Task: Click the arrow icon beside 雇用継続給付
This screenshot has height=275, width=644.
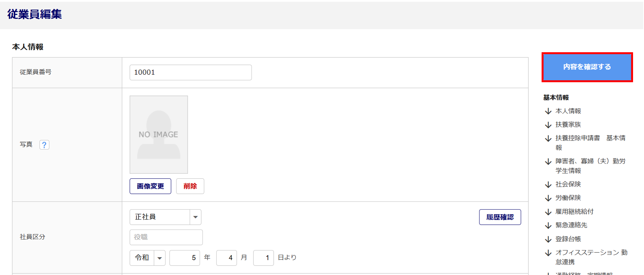Action: click(548, 212)
